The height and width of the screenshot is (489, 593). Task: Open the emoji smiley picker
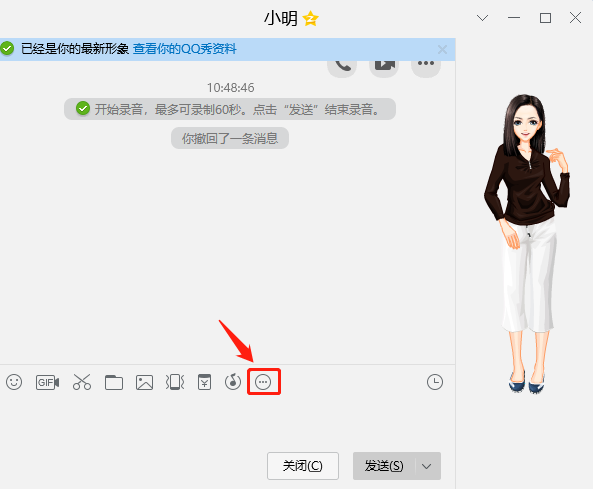pyautogui.click(x=14, y=382)
